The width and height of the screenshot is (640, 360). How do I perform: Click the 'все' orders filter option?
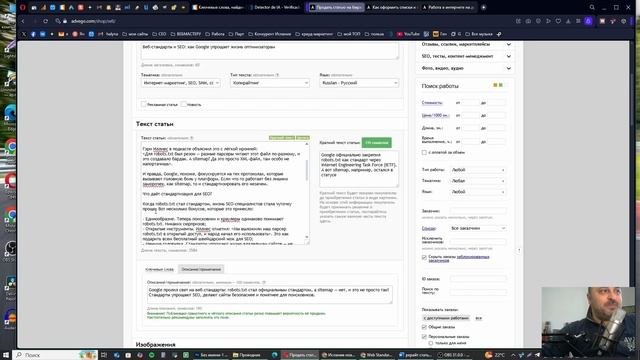[x=478, y=318]
